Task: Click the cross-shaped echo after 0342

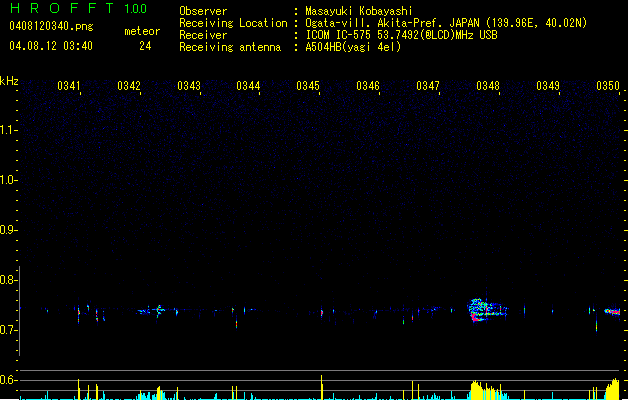Action: 159,310
